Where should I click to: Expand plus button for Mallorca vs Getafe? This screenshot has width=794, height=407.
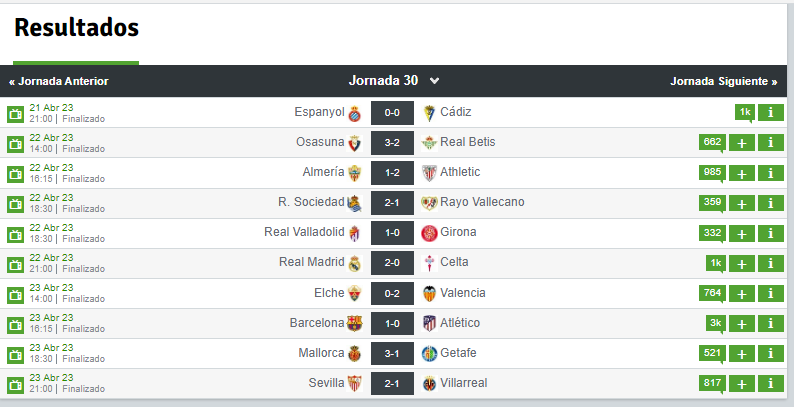point(741,354)
